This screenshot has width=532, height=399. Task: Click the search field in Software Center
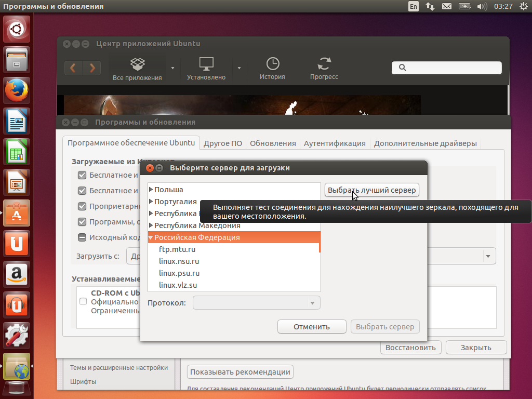pyautogui.click(x=446, y=68)
